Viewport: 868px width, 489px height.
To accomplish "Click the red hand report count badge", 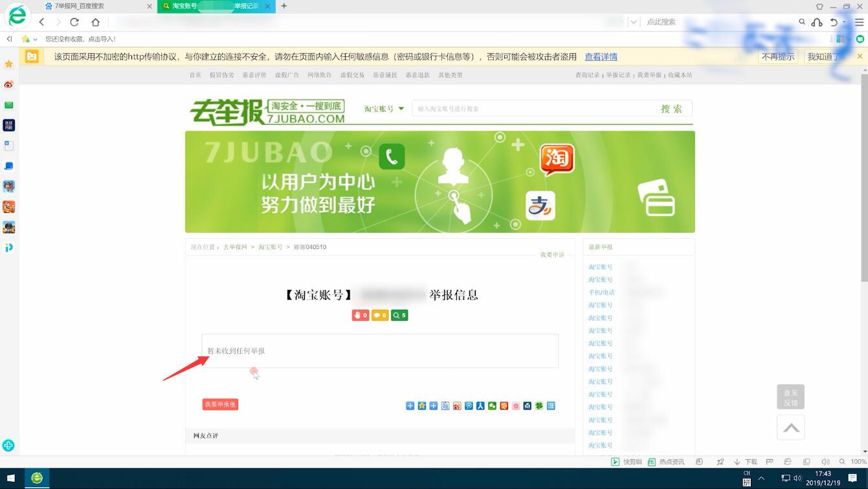I will [x=361, y=316].
